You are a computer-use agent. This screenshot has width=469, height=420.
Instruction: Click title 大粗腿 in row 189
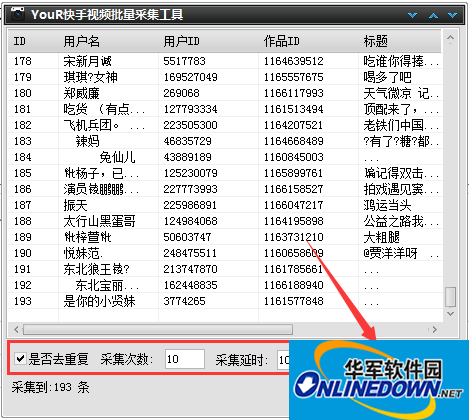381,237
